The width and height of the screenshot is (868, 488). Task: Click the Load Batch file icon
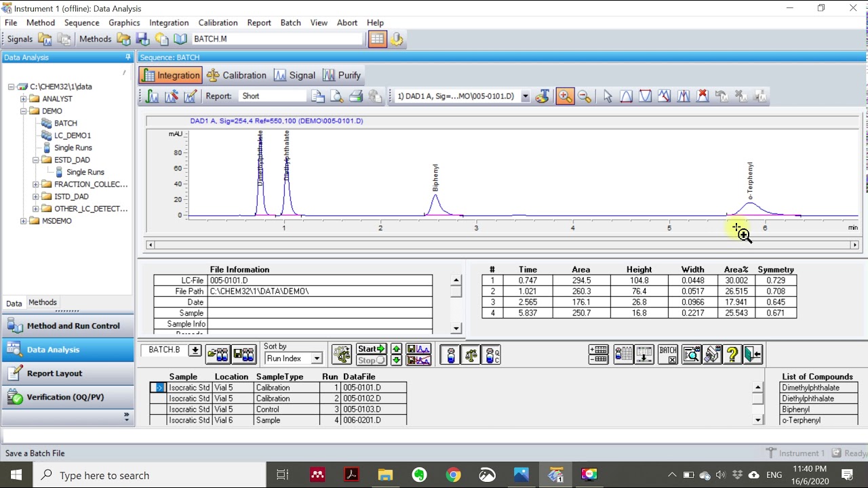click(218, 354)
